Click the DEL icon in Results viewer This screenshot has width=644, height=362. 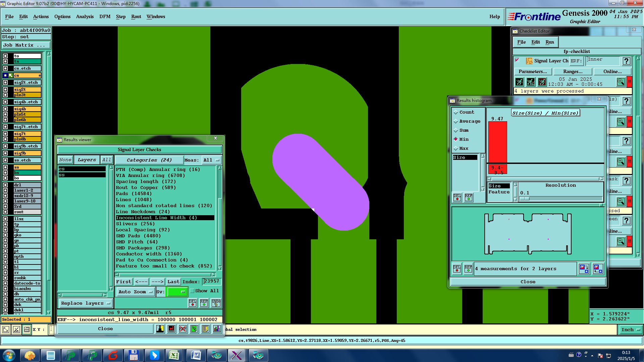(193, 303)
